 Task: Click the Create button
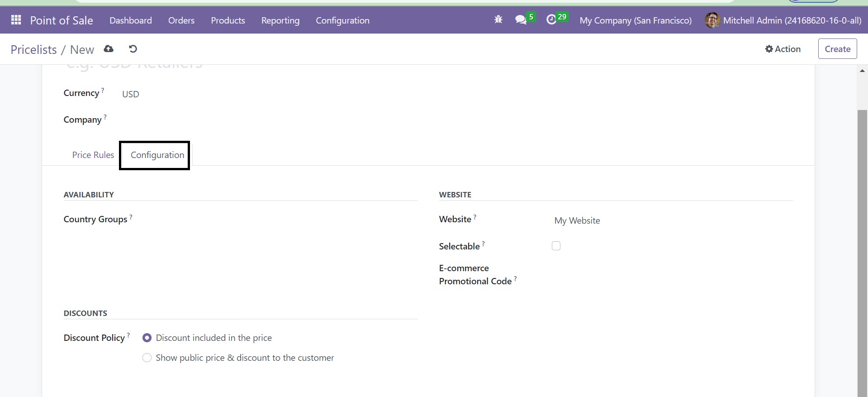837,49
